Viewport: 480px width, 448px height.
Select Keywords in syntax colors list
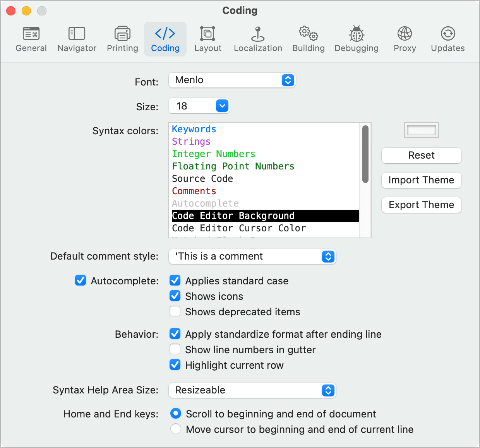[266, 129]
